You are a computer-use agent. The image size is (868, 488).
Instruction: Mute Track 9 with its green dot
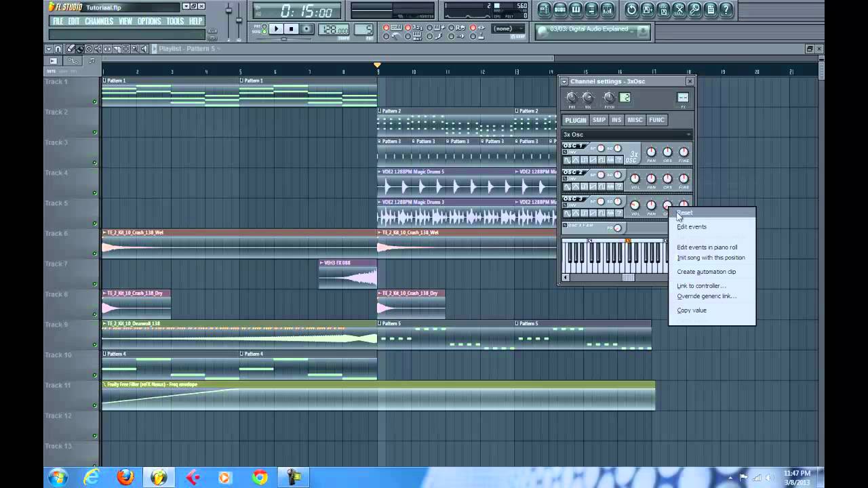[95, 345]
